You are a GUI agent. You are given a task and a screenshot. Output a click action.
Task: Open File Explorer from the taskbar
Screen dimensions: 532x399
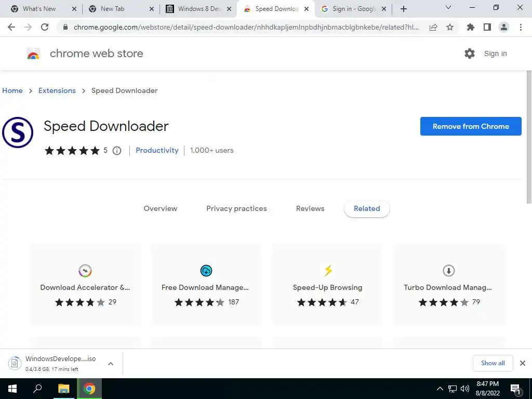[x=63, y=389]
